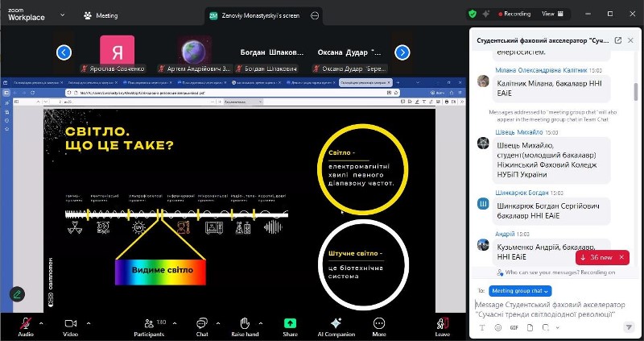The height and width of the screenshot is (341, 644).
Task: Attach a file in the chat box
Action: click(529, 328)
